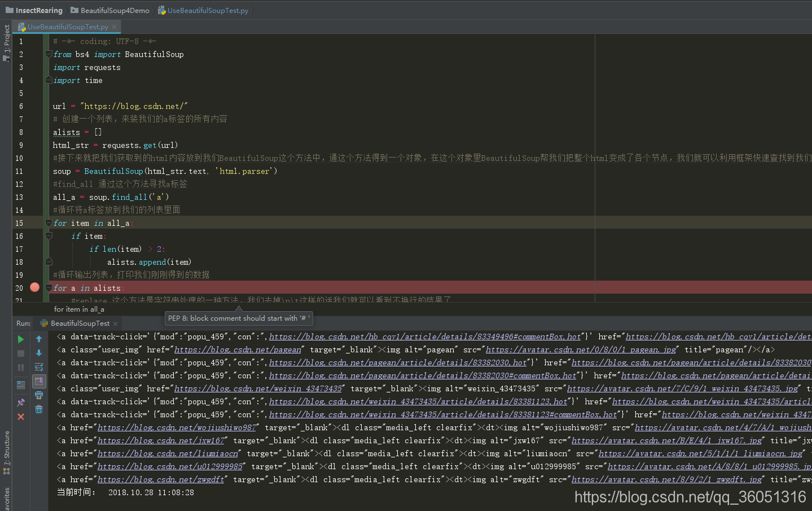Click Down the Stack Trace arrow
This screenshot has height=511, width=812.
pyautogui.click(x=39, y=353)
